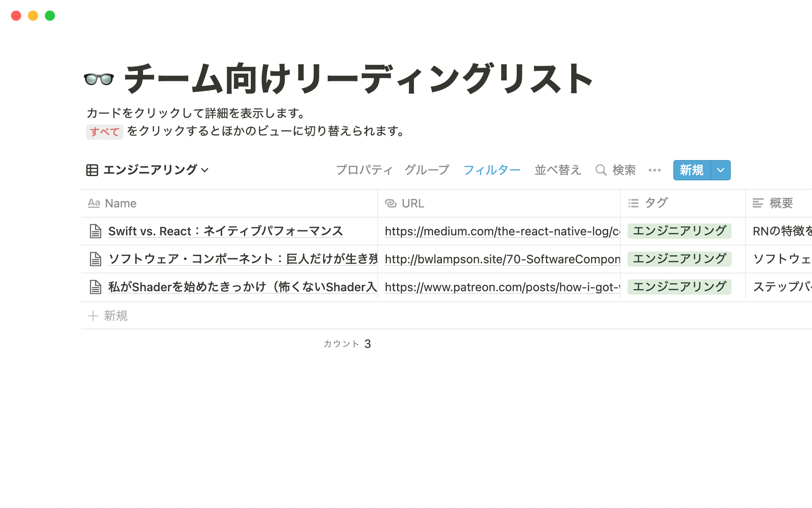Click the table view icon beside エンジニアリング
The image size is (812, 508).
click(x=92, y=170)
